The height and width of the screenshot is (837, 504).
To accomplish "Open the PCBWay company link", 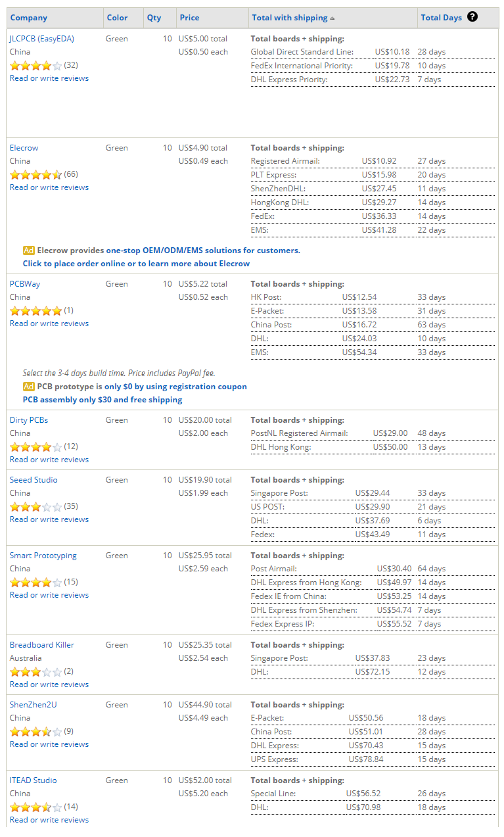I will click(x=25, y=284).
